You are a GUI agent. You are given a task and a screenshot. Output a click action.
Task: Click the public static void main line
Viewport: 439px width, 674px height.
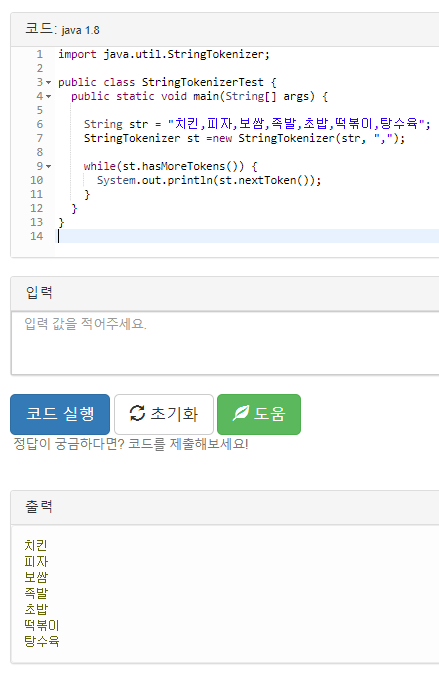point(200,96)
